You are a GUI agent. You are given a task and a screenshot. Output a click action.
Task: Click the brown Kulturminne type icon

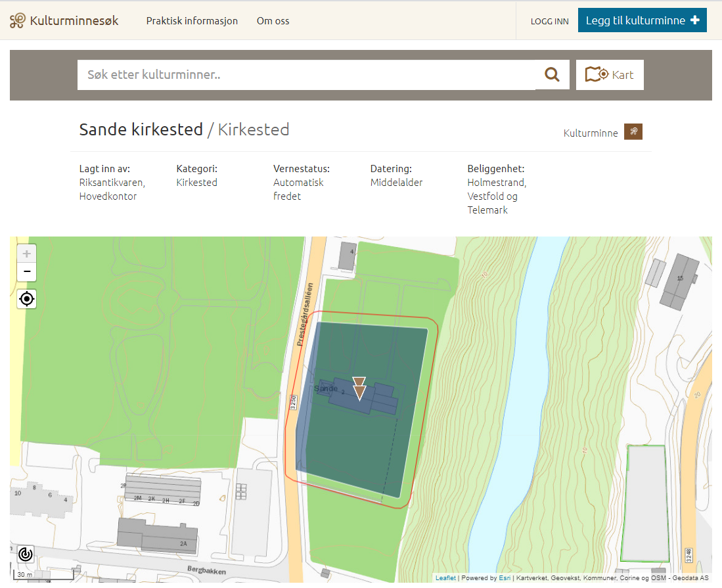[633, 132]
